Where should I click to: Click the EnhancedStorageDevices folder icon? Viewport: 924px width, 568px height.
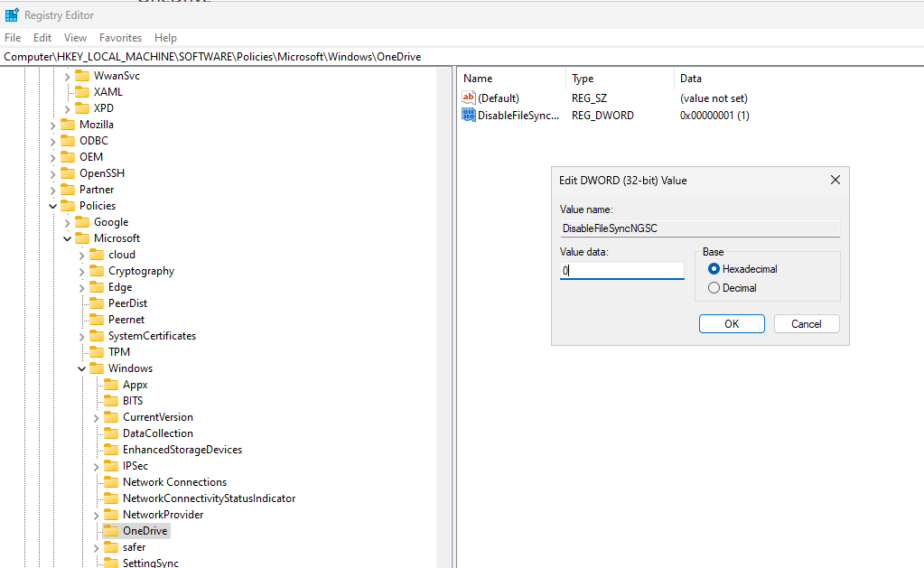click(x=111, y=450)
